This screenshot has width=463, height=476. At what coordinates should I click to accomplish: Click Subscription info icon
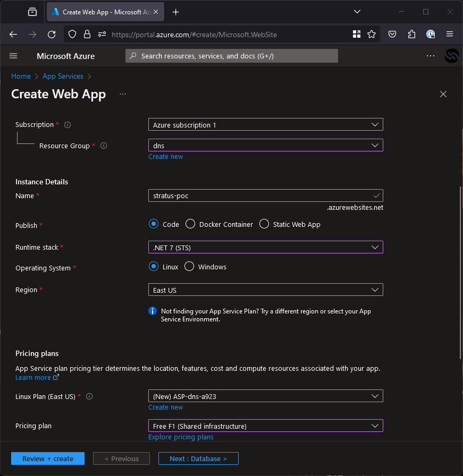68,125
